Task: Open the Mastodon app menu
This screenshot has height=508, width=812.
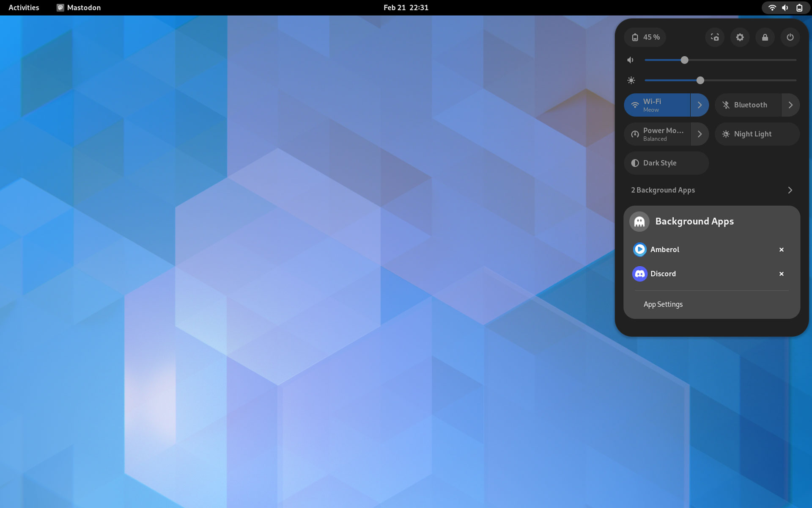Action: click(79, 8)
